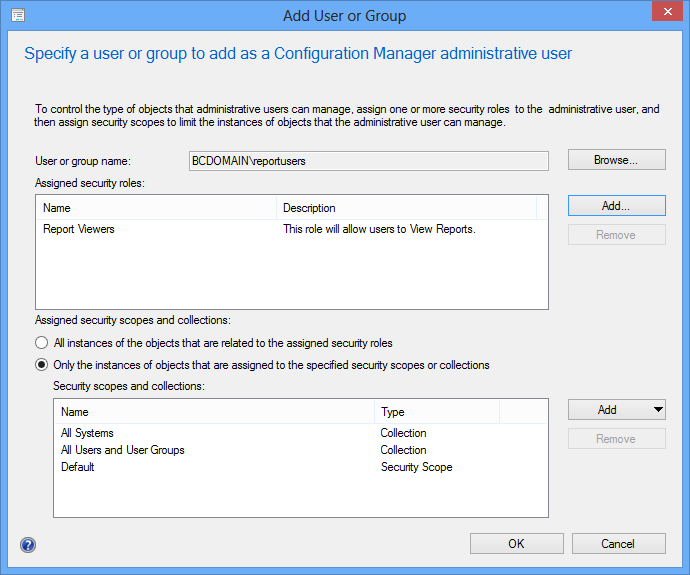690x575 pixels.
Task: Click Browse to find a user or group
Action: click(x=616, y=160)
